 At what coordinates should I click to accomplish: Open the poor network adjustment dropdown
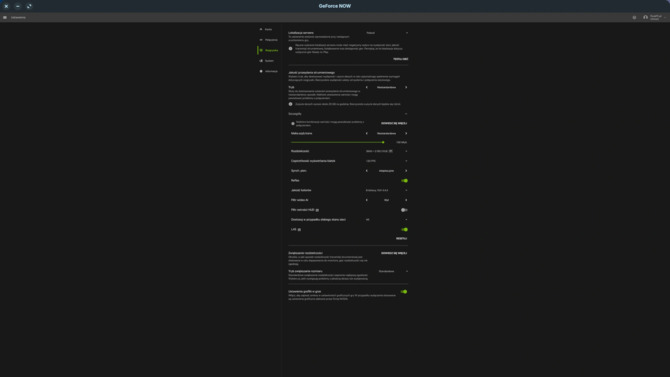pyautogui.click(x=387, y=220)
